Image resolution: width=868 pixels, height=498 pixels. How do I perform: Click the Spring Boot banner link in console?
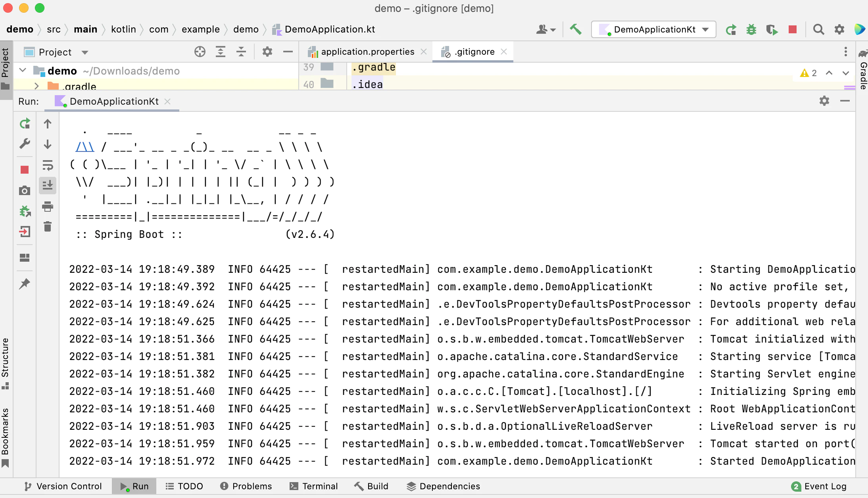(x=84, y=147)
